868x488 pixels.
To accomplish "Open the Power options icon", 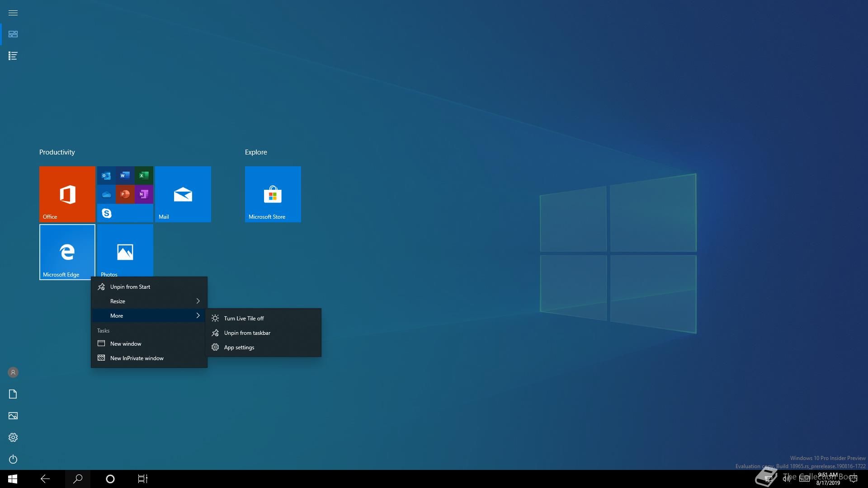I will (13, 459).
